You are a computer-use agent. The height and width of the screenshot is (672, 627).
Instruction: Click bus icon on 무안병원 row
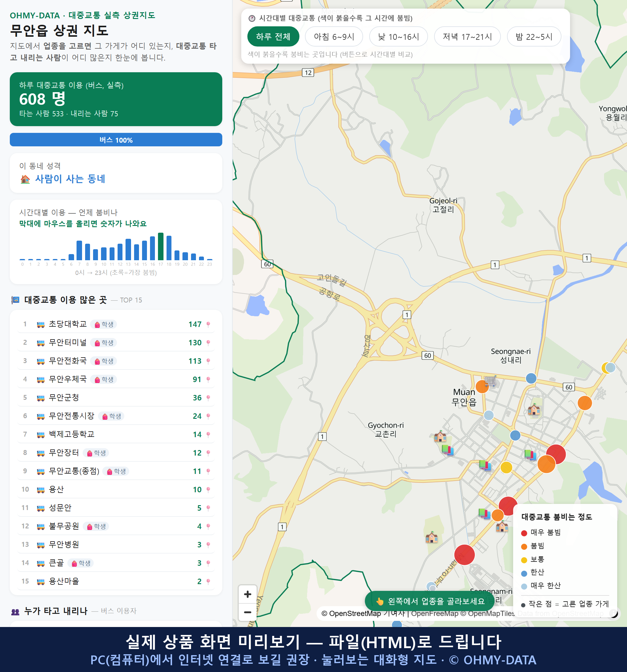point(40,545)
